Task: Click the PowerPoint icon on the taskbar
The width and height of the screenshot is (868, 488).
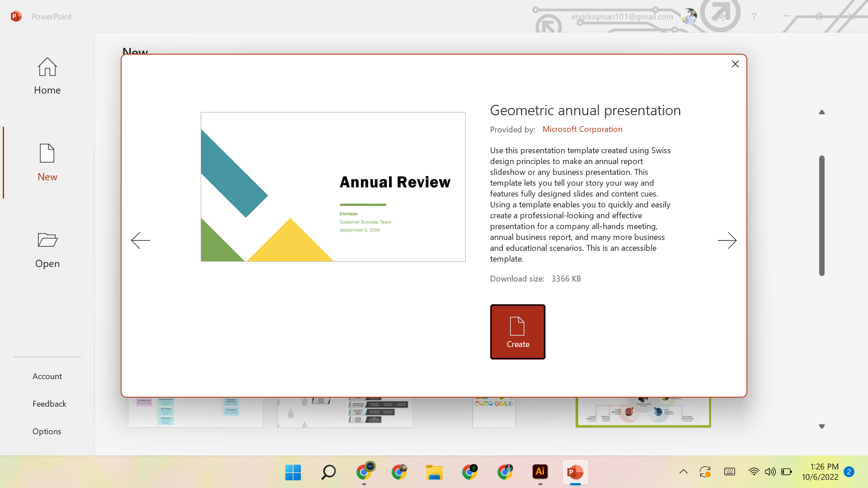Action: (x=575, y=471)
